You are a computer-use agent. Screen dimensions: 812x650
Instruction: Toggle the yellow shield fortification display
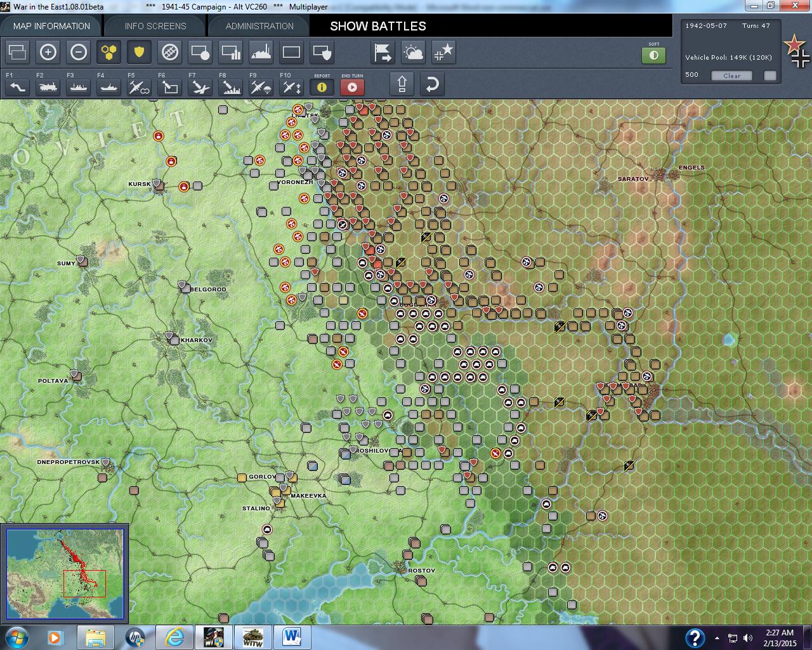(x=140, y=52)
